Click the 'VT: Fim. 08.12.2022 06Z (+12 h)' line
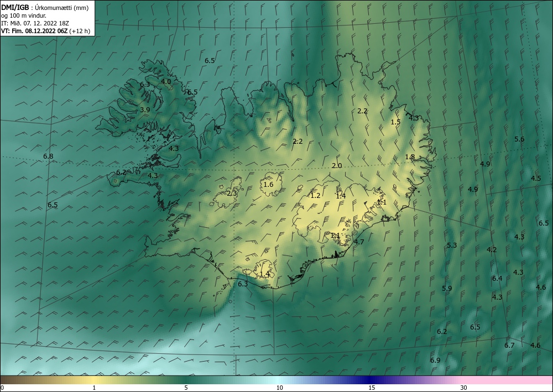553x392 pixels. 45,31
